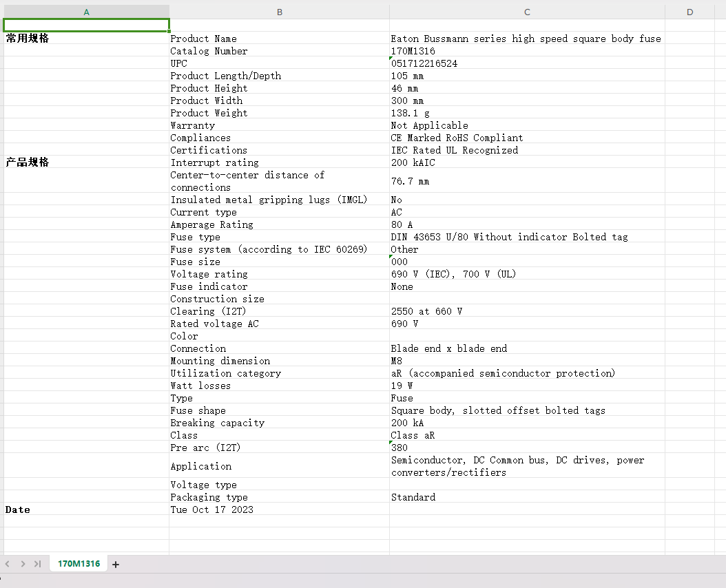This screenshot has width=726, height=588.
Task: Select the '76.7 mm' value
Action: coord(528,181)
